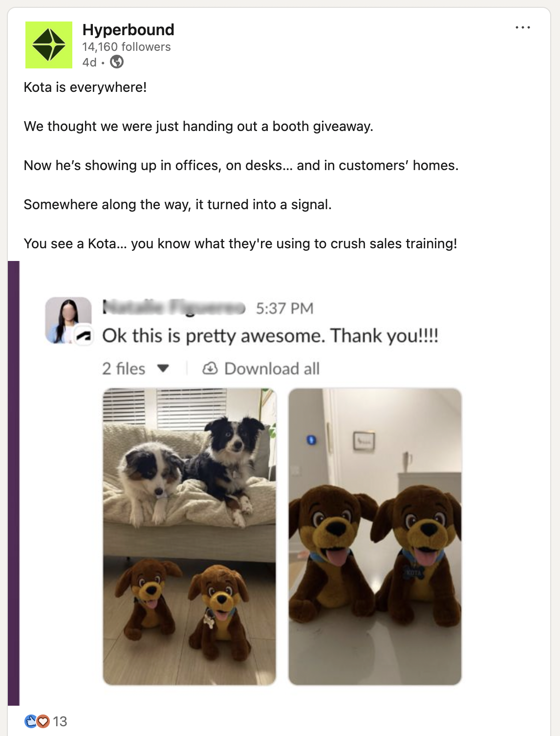560x736 pixels.
Task: Open photo of dogs on couch
Action: 190,537
